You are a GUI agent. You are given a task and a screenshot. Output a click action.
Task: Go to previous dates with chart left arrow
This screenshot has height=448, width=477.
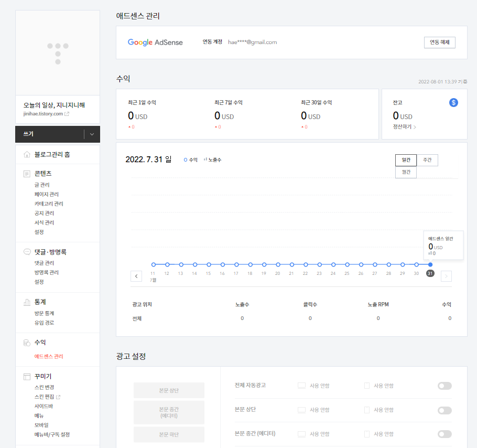[136, 276]
